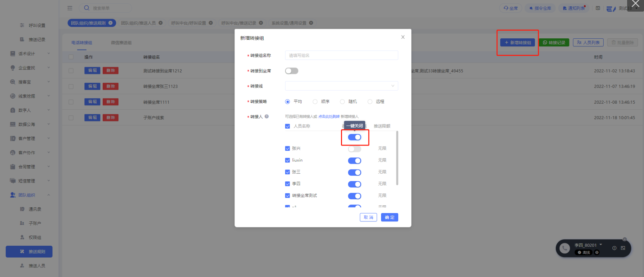The height and width of the screenshot is (277, 644).
Task: Open 转接记录 green button
Action: click(554, 43)
